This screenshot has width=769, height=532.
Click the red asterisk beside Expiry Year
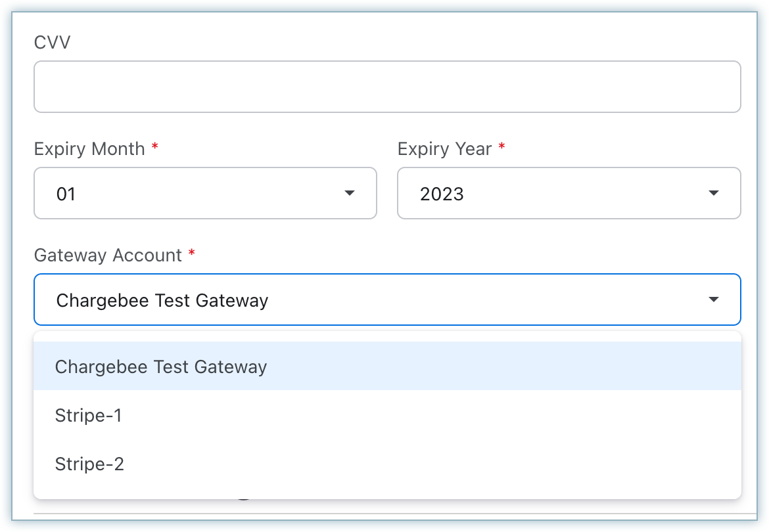point(502,147)
